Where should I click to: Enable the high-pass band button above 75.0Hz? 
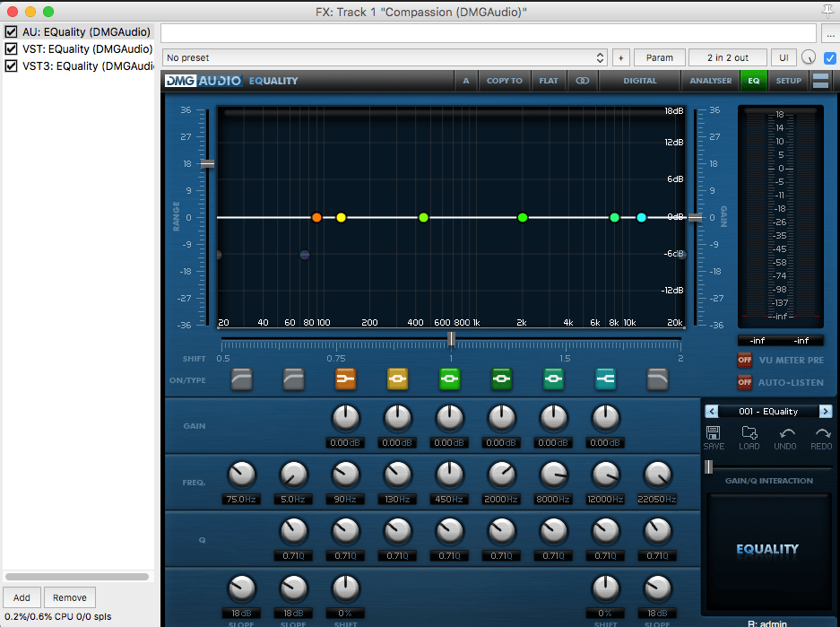[x=242, y=379]
